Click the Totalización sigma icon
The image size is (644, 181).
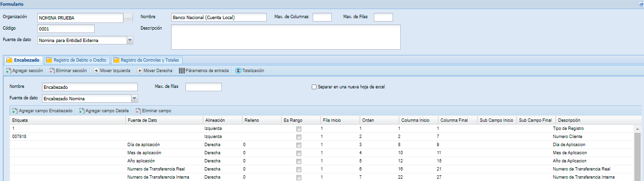pyautogui.click(x=238, y=71)
